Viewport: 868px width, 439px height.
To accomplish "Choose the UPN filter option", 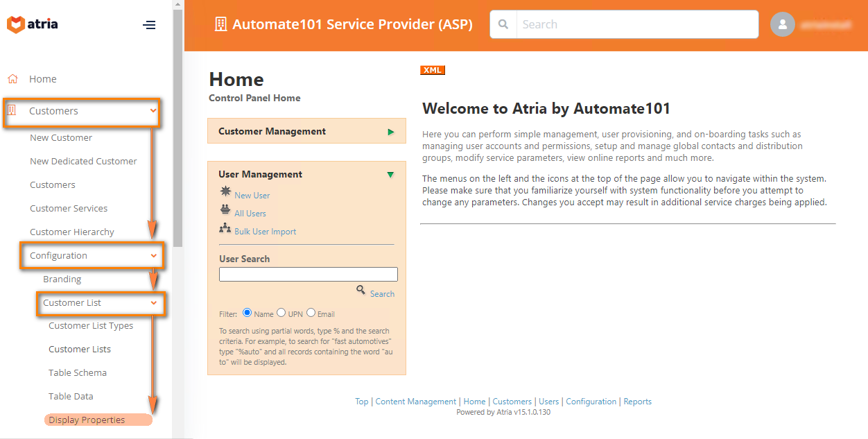I will [281, 312].
